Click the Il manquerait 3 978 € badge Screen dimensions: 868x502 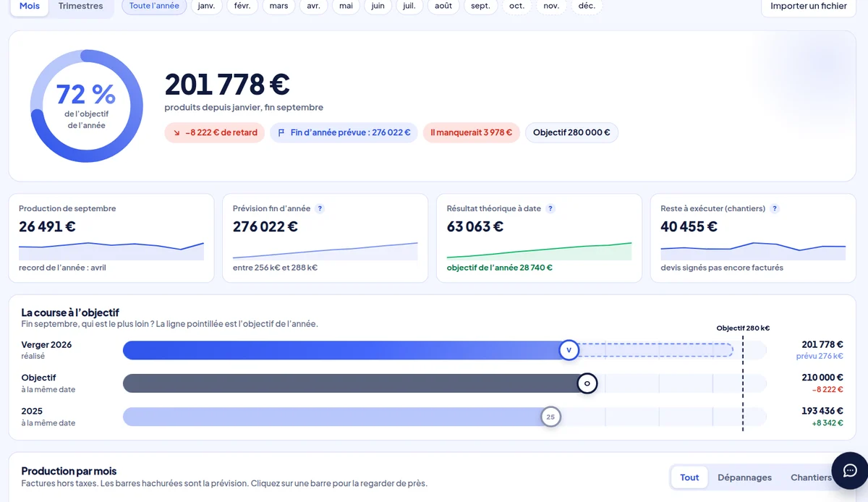(471, 132)
